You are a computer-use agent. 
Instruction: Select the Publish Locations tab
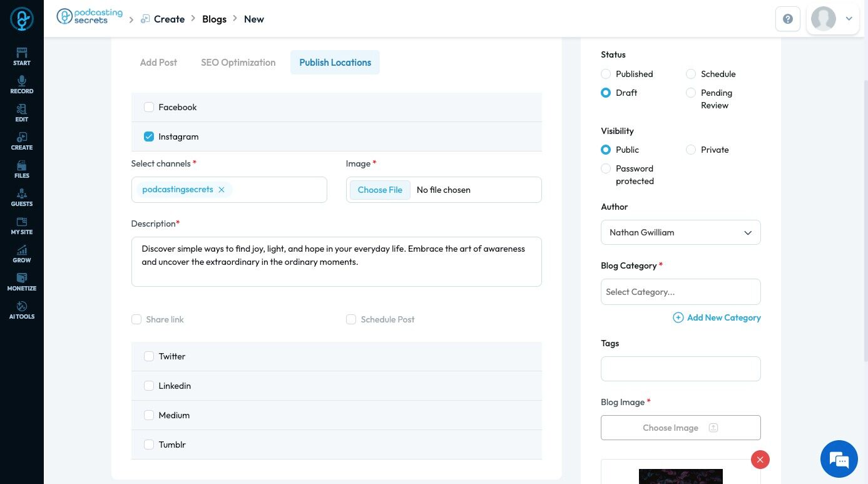[335, 63]
